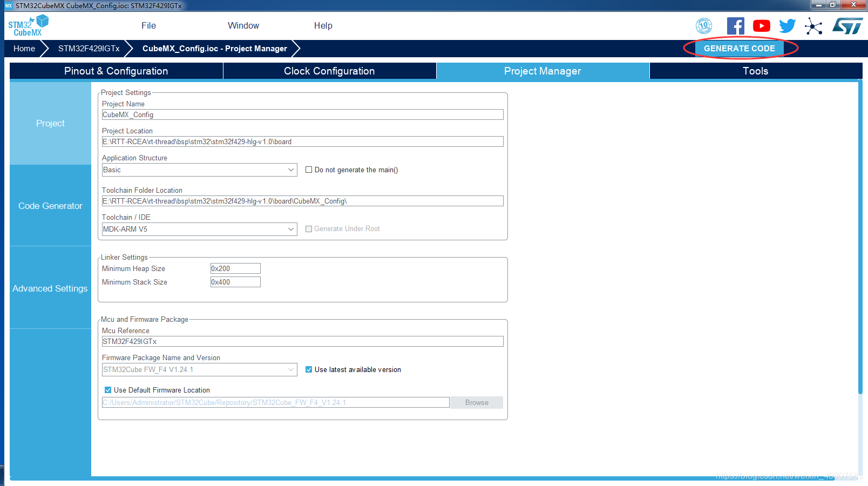The width and height of the screenshot is (868, 486).
Task: Switch to the Tools tab
Action: (755, 71)
